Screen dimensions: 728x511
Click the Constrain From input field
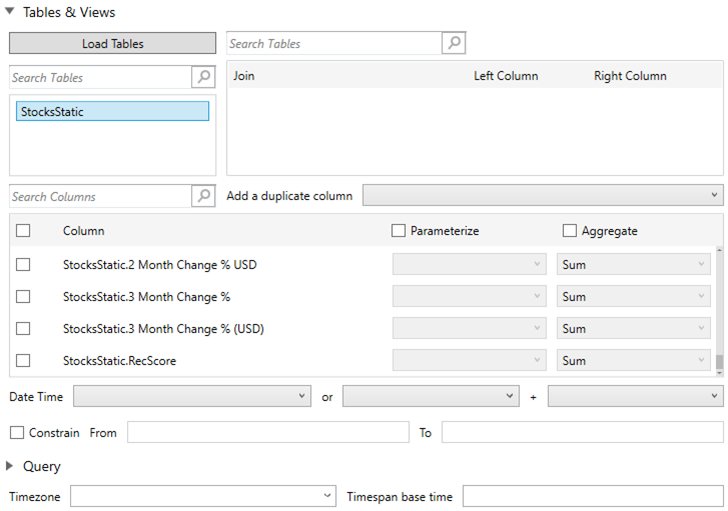[x=267, y=433]
